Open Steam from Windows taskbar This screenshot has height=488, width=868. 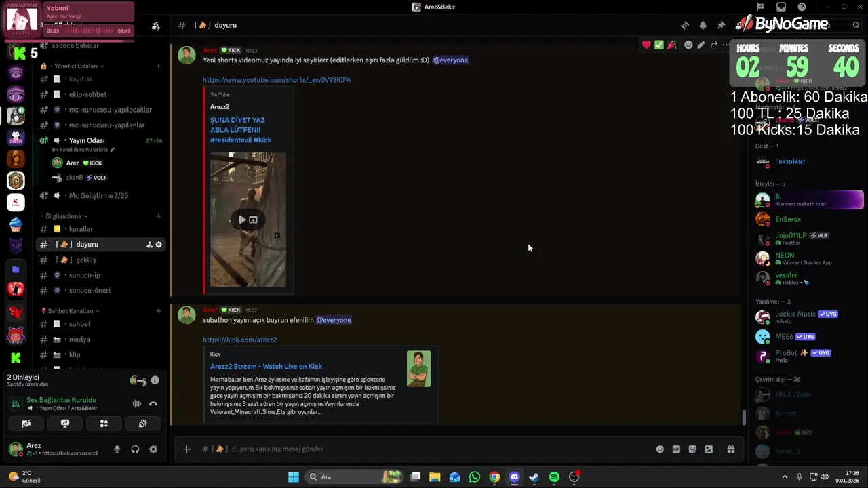coord(534,476)
